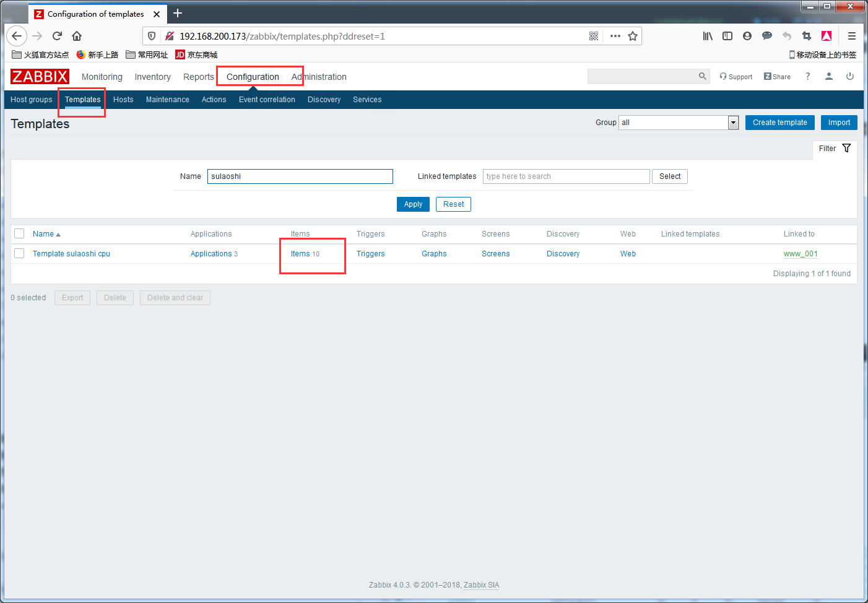Screen dimensions: 868x603
Task: Reload the page in the browser toolbar
Action: (x=57, y=36)
